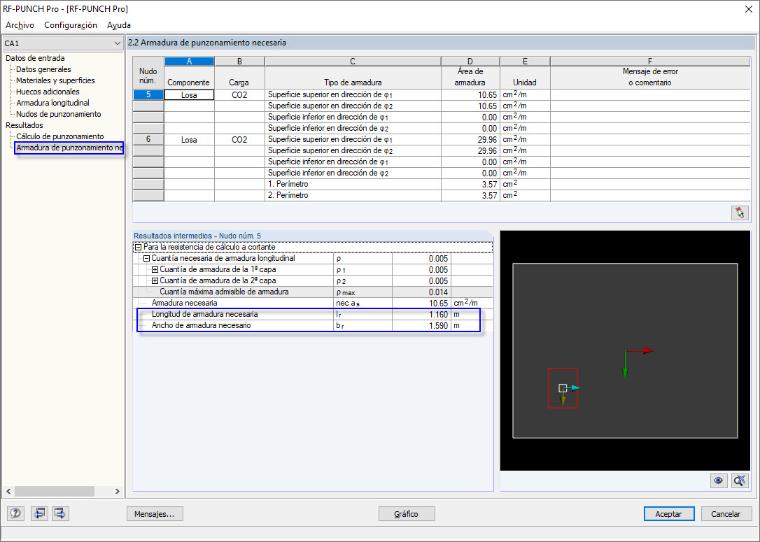Click 'Datos de entrada' tree node
Image resolution: width=760 pixels, height=542 pixels.
click(35, 58)
